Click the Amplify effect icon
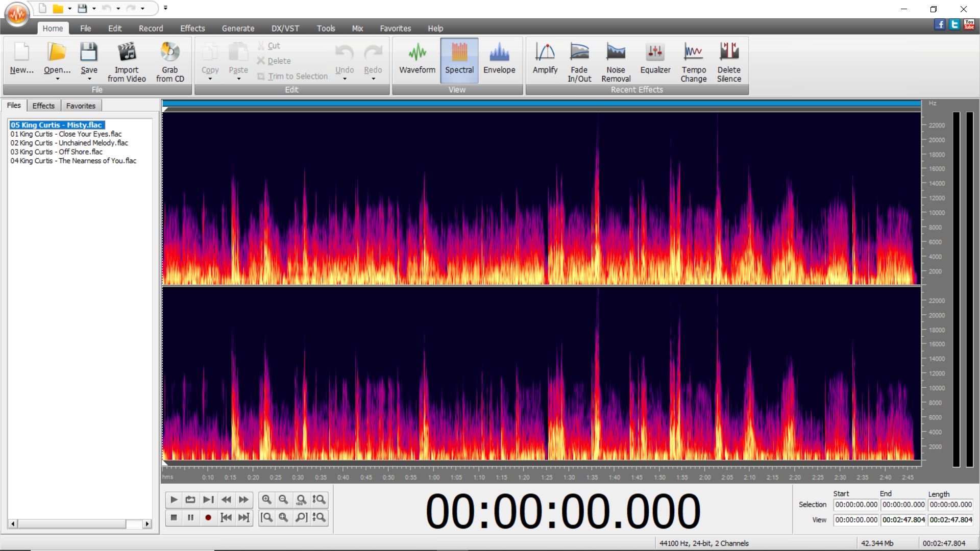980x551 pixels. [545, 58]
